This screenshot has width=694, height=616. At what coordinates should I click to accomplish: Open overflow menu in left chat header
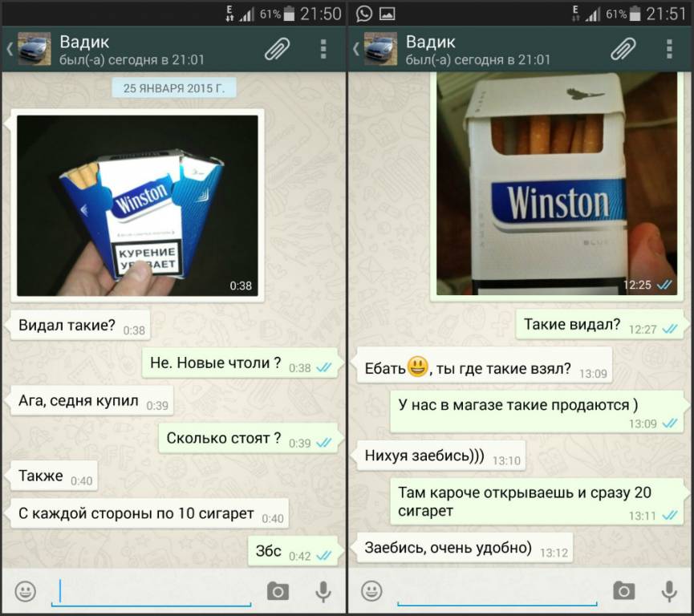(323, 49)
